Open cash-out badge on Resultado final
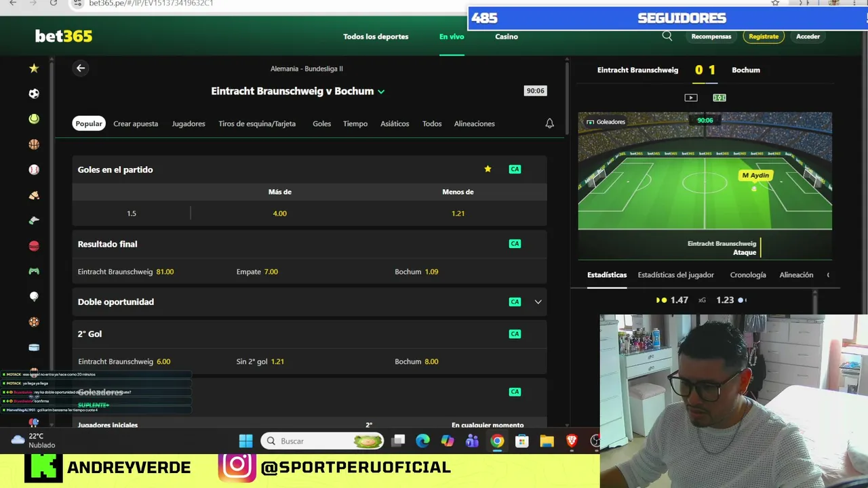This screenshot has height=488, width=868. [515, 244]
